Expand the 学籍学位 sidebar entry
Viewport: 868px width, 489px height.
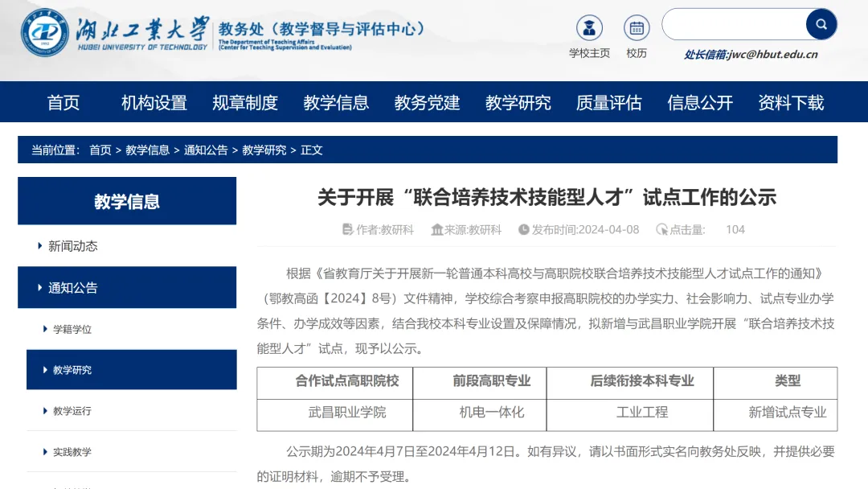coord(73,329)
